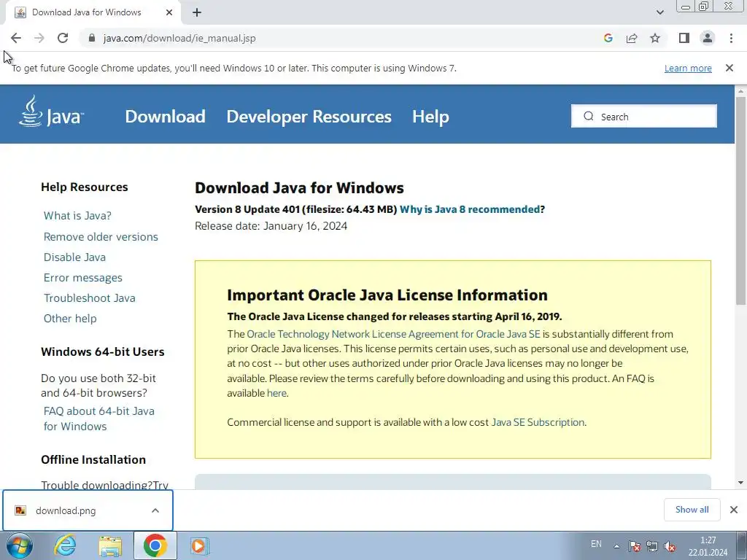Open FAQ about 64-bit Java for Windows
Screen dimensions: 747x560
tap(99, 419)
